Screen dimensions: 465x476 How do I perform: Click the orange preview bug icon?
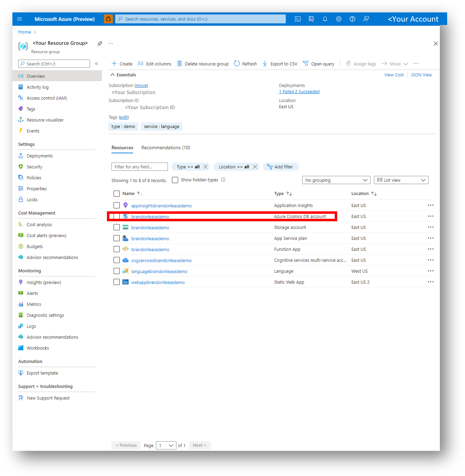[108, 19]
